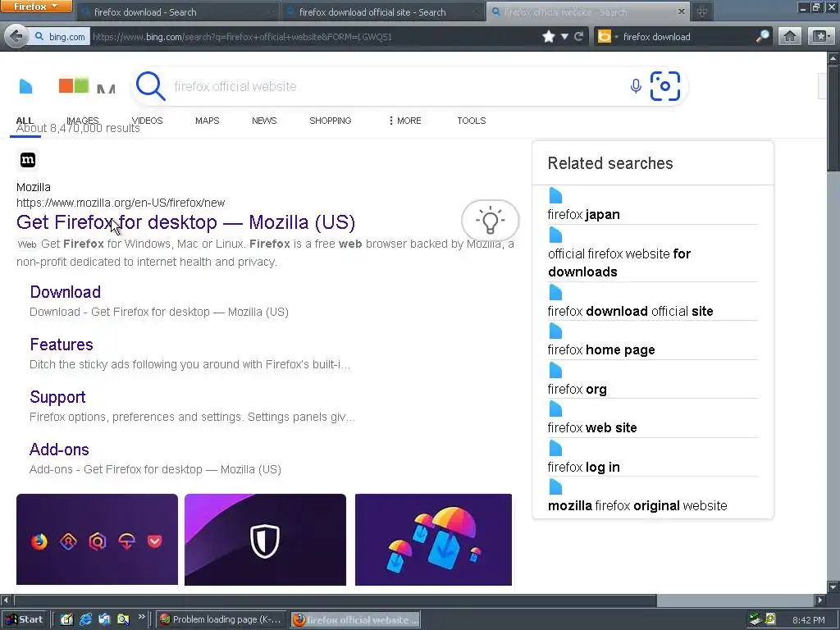Viewport: 840px width, 630px height.
Task: Click the horizontal scrollbar right arrow
Action: tap(820, 600)
